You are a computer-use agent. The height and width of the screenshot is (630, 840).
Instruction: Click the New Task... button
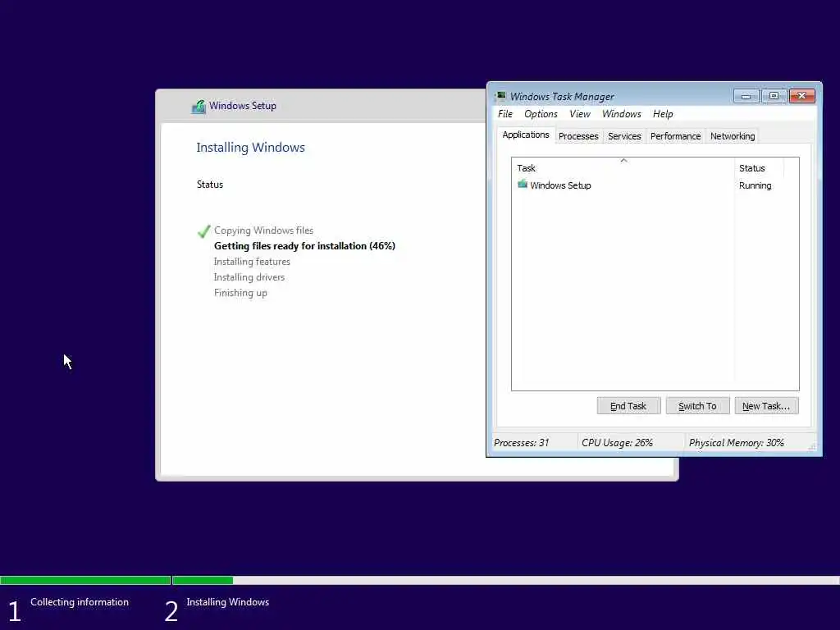point(766,406)
